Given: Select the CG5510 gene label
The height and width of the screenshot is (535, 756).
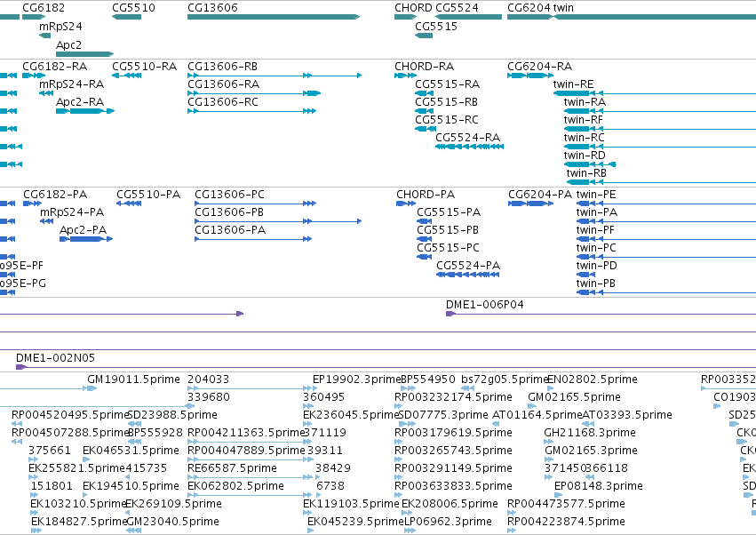Looking at the screenshot, I should [133, 8].
